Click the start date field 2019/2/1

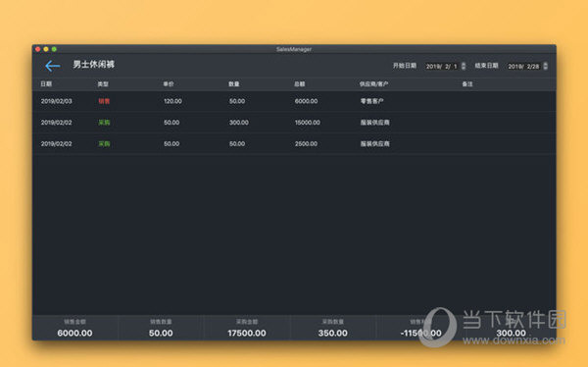pyautogui.click(x=441, y=67)
